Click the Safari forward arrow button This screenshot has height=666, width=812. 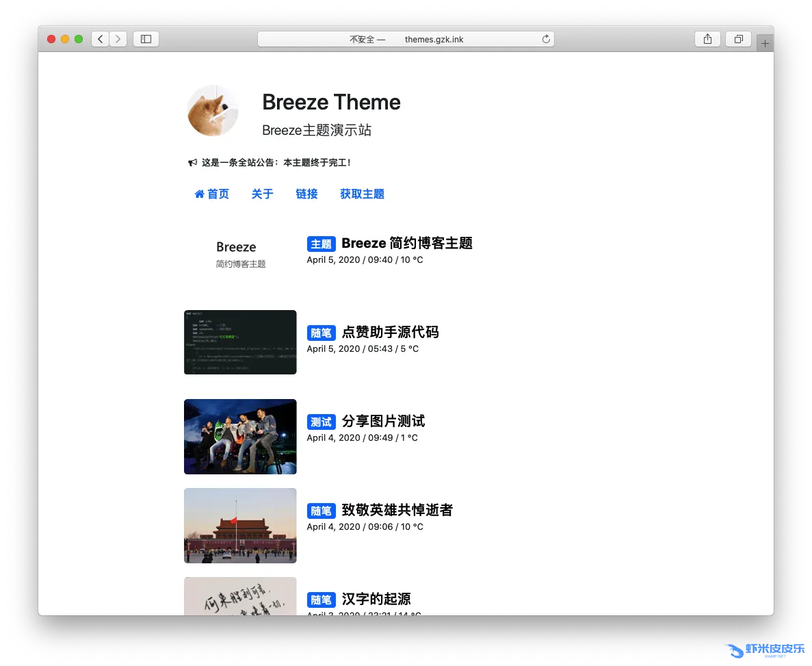(x=118, y=39)
